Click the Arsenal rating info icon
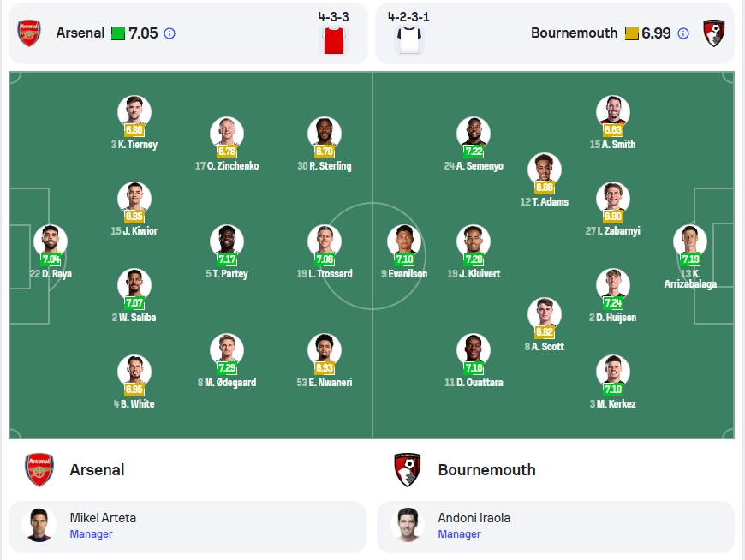The height and width of the screenshot is (560, 745). [x=170, y=33]
